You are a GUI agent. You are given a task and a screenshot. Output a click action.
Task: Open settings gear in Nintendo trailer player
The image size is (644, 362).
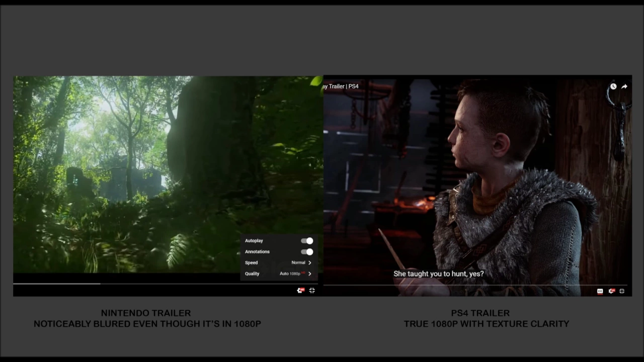coord(300,291)
